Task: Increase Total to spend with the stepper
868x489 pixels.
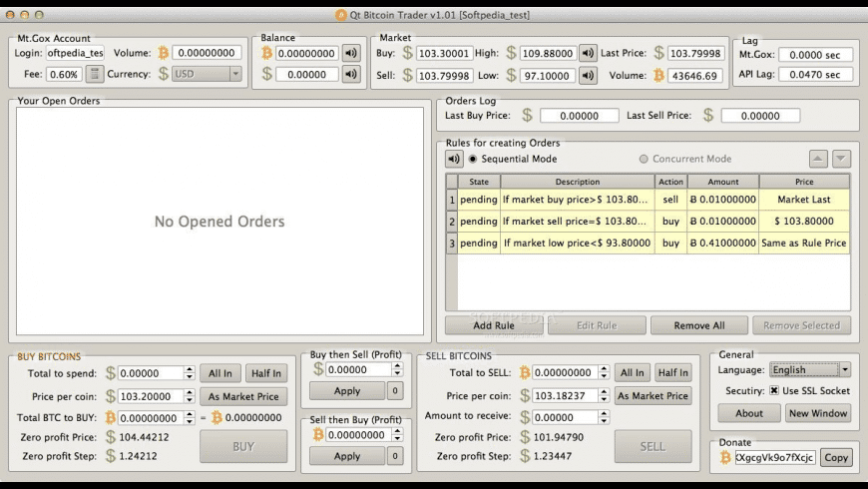Action: [190, 369]
